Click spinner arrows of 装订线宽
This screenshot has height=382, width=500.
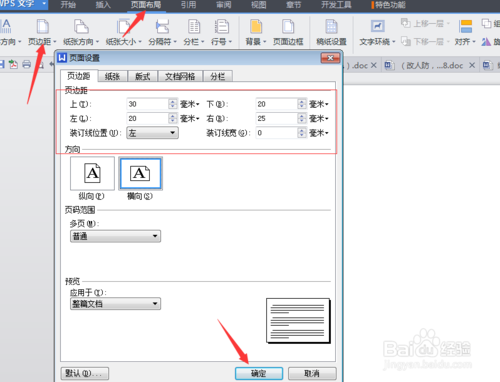click(x=302, y=133)
